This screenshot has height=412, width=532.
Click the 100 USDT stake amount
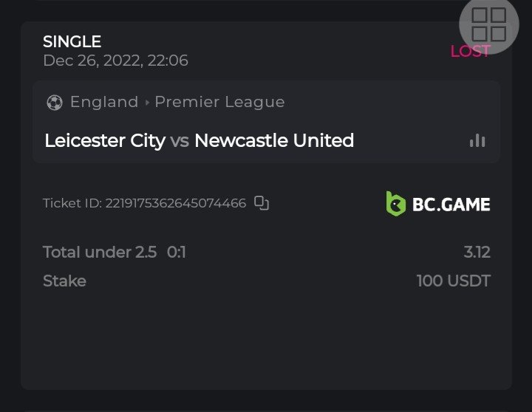coord(453,281)
